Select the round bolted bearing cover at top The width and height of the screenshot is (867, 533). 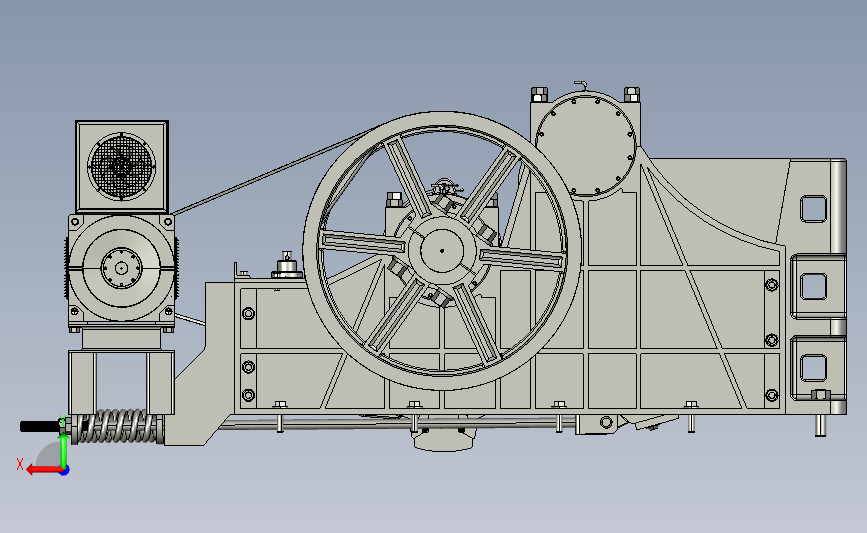[586, 144]
